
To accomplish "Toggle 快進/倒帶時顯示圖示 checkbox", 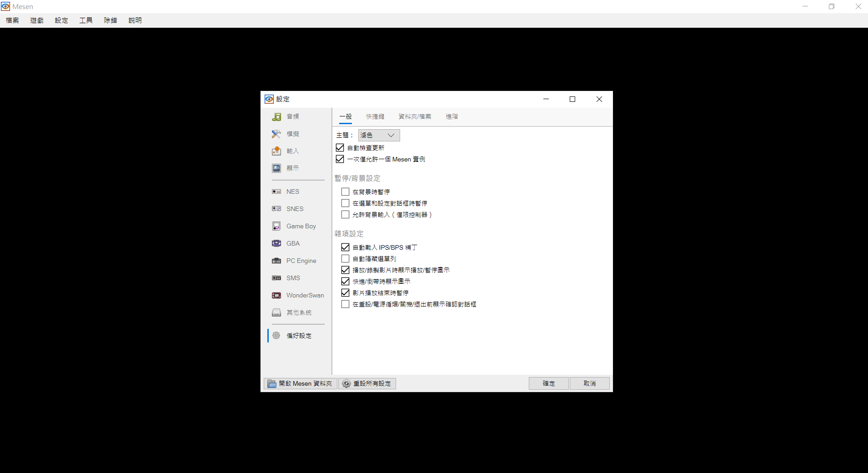I will [346, 282].
